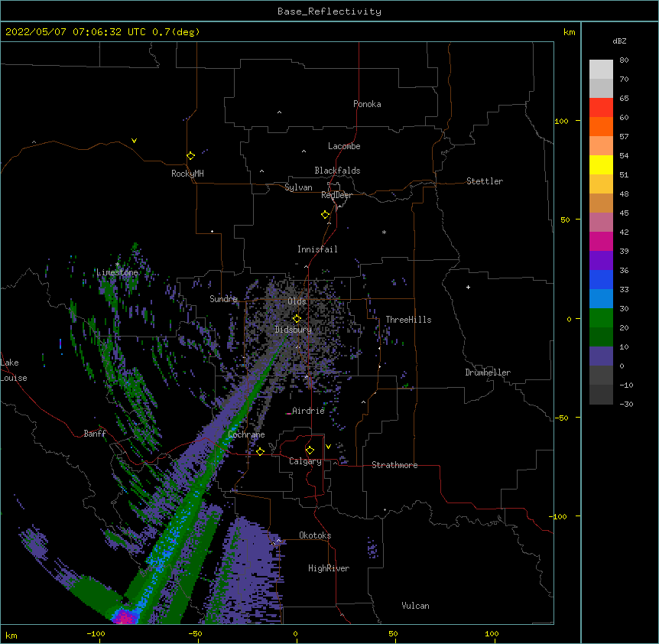Select the yellow legend swatch between 54 and 51
Image resolution: width=659 pixels, height=644 pixels.
[601, 164]
